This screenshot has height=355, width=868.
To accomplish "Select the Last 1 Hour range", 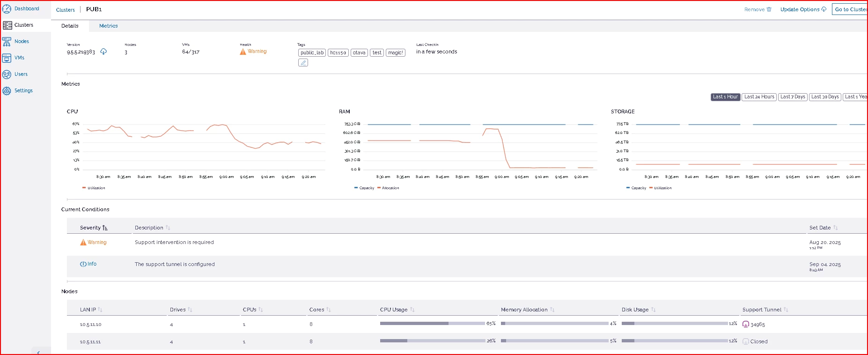I will [x=725, y=97].
